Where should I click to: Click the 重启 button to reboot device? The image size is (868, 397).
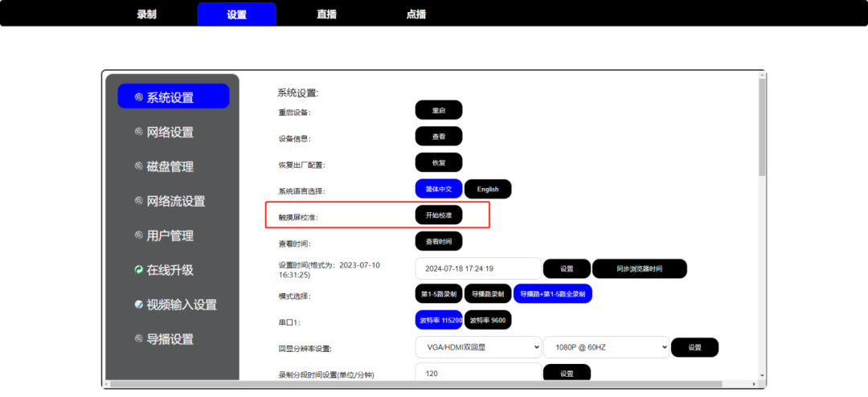tap(439, 110)
